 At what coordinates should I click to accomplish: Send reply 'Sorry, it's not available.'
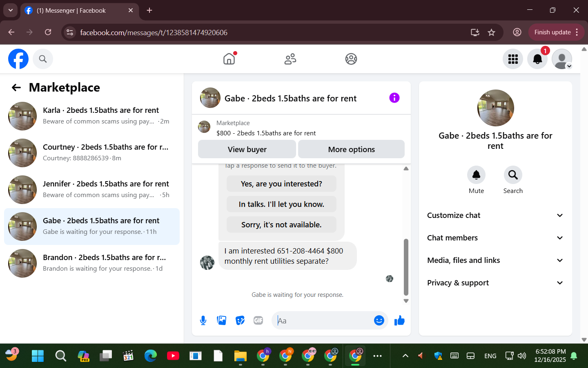coord(281,224)
